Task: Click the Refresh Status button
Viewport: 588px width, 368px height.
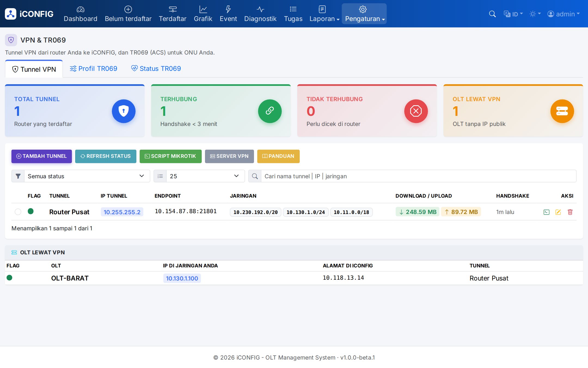Action: coord(106,156)
